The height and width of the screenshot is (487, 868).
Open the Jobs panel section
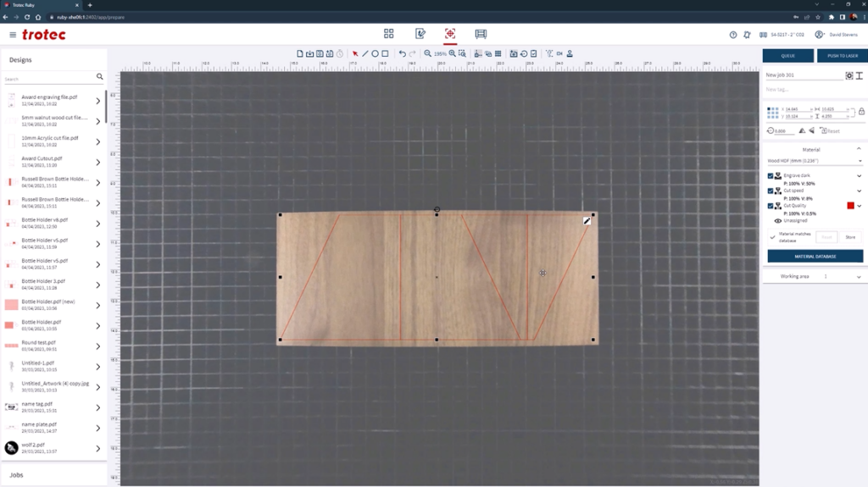tap(17, 475)
